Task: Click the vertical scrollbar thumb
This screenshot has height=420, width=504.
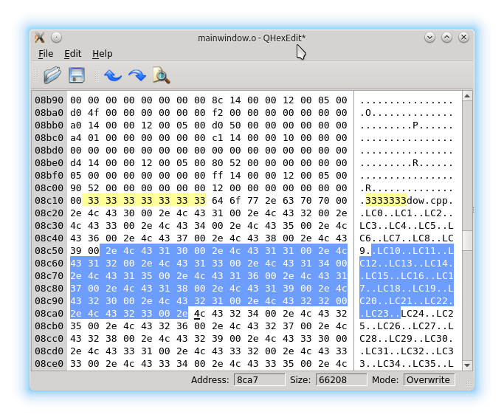Action: 467,240
